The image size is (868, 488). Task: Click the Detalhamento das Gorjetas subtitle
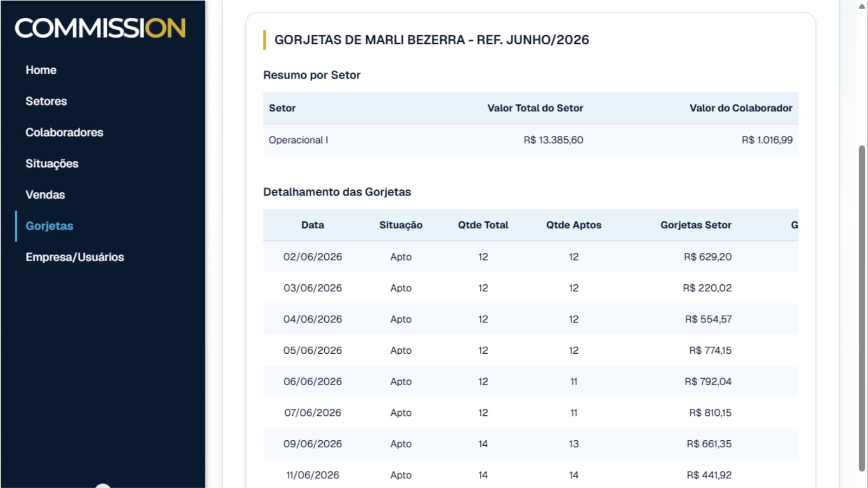point(337,192)
